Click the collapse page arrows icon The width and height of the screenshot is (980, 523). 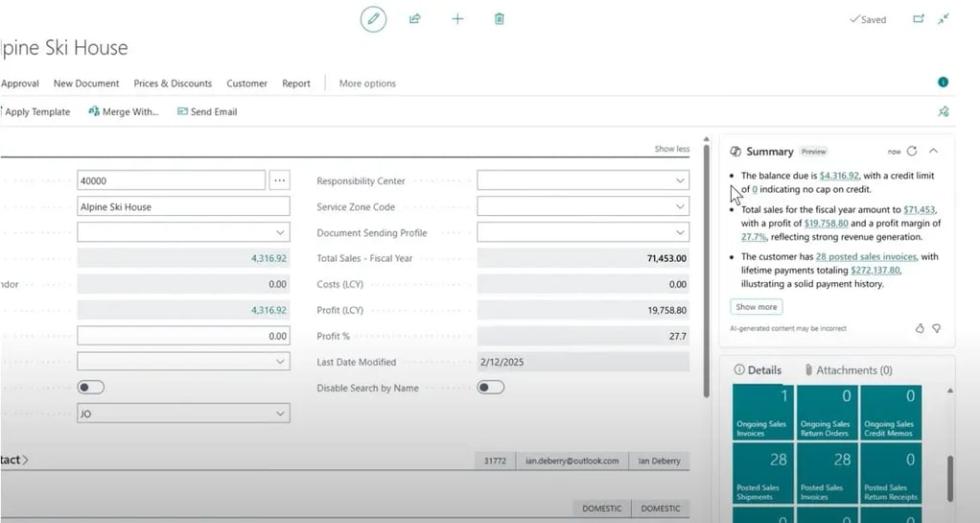click(x=944, y=19)
